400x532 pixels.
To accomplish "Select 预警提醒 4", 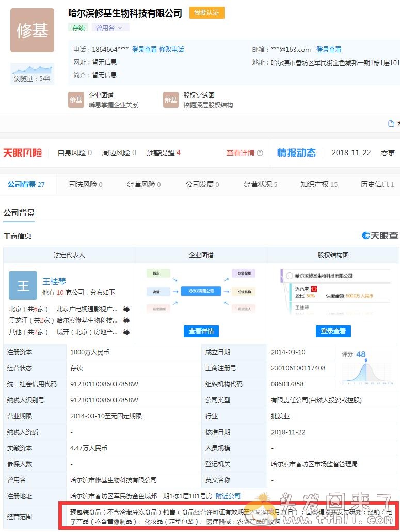I will click(x=163, y=153).
